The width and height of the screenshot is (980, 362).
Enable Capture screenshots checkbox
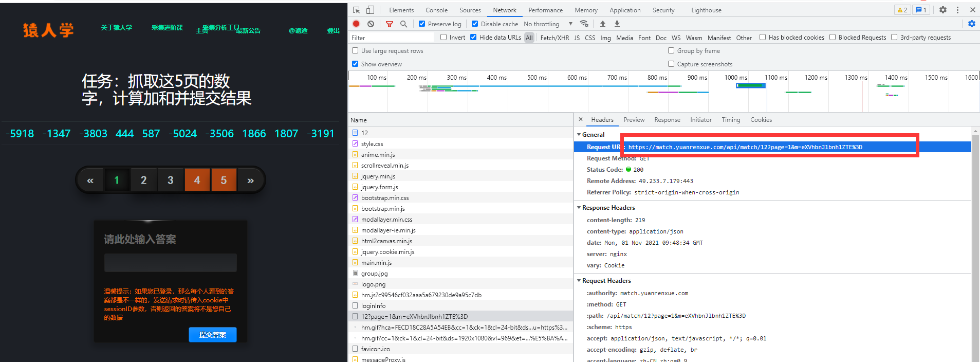point(671,64)
